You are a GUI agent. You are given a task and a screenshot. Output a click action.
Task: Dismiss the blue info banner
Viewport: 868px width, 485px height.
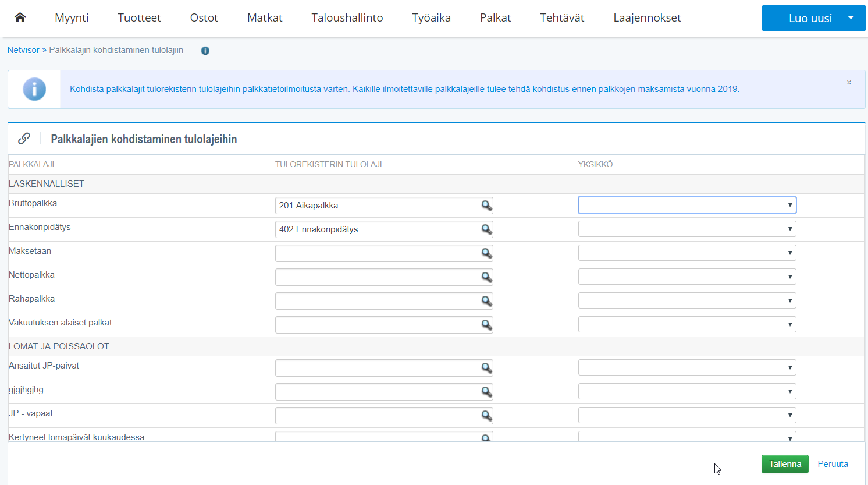click(x=849, y=83)
